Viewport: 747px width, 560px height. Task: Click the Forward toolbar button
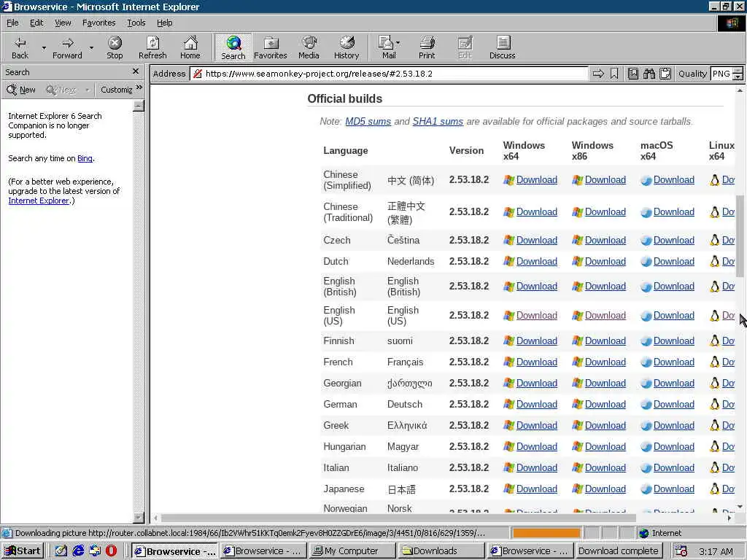[67, 47]
